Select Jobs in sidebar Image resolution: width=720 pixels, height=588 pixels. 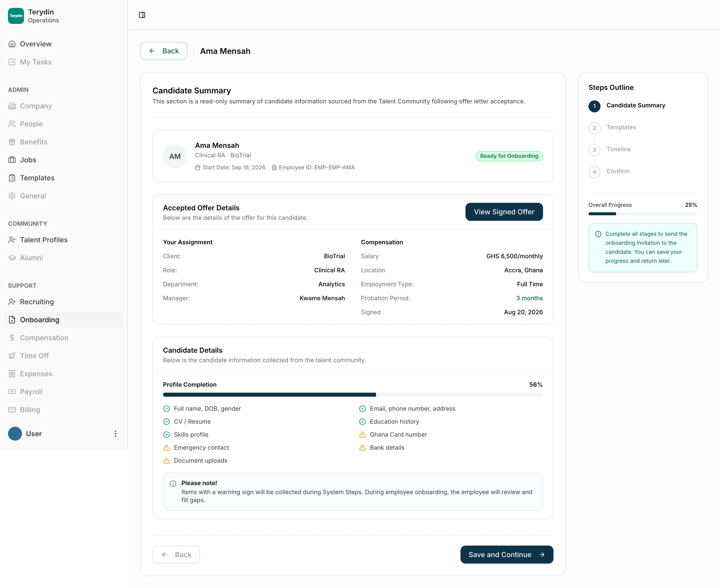64,160
